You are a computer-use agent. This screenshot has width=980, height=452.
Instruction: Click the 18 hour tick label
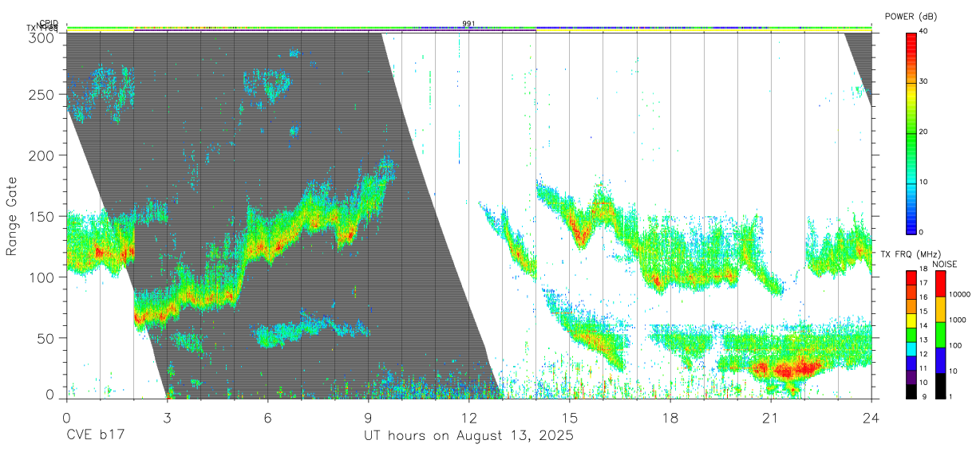[670, 418]
